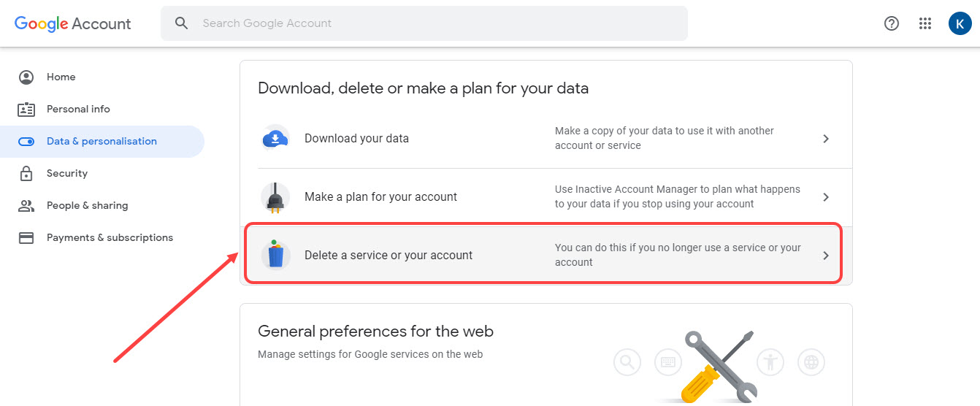Image resolution: width=980 pixels, height=406 pixels.
Task: Click the Google Account logo
Action: (x=73, y=23)
